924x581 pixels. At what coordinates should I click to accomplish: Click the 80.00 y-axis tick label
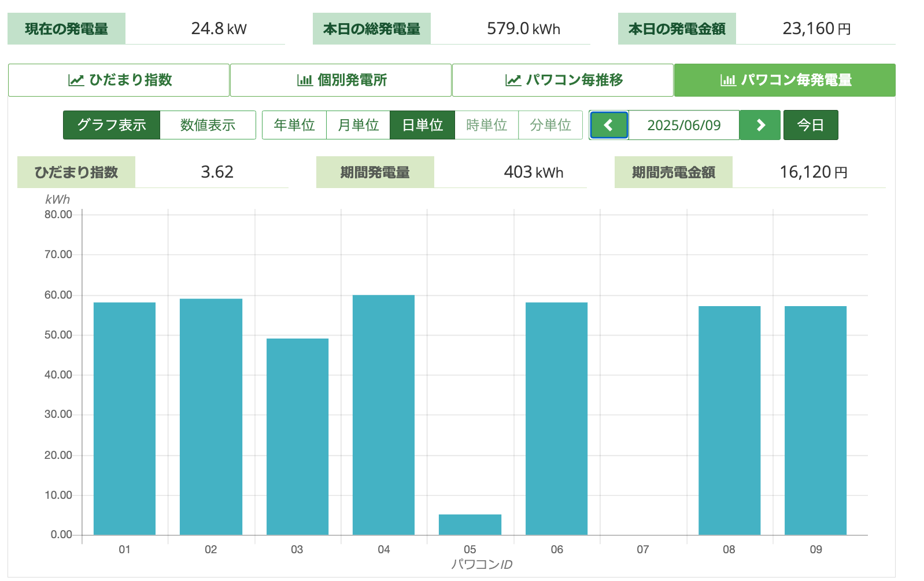pos(58,215)
